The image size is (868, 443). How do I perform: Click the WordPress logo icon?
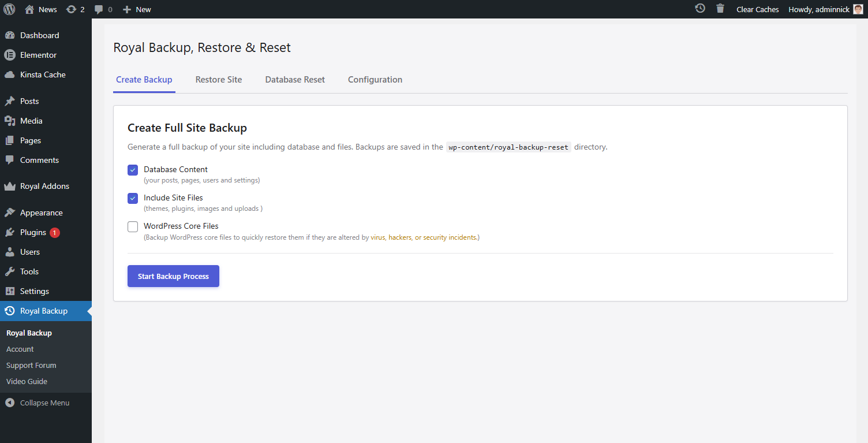click(9, 9)
